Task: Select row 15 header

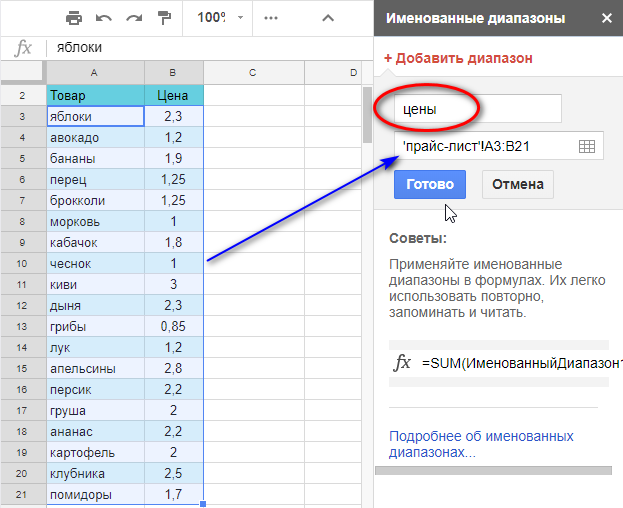Action: (23, 369)
